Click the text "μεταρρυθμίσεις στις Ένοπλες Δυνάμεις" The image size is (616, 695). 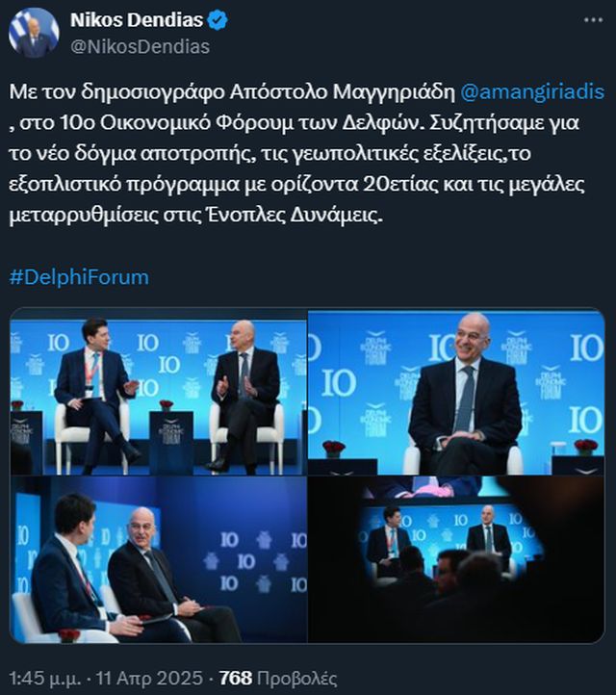point(194,215)
